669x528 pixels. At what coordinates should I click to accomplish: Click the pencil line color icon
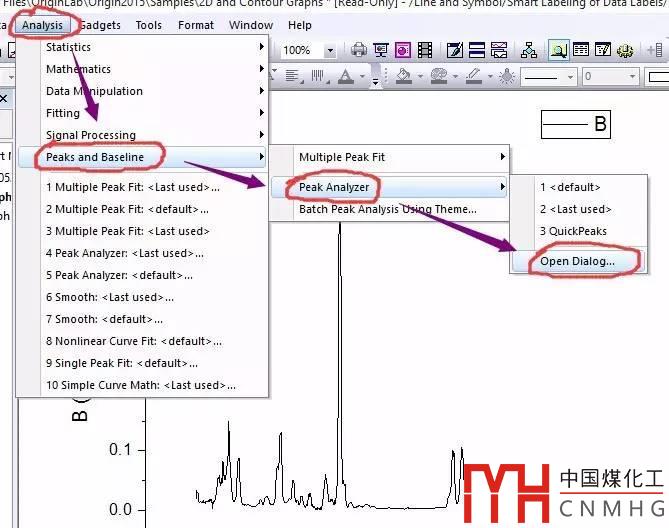click(474, 76)
